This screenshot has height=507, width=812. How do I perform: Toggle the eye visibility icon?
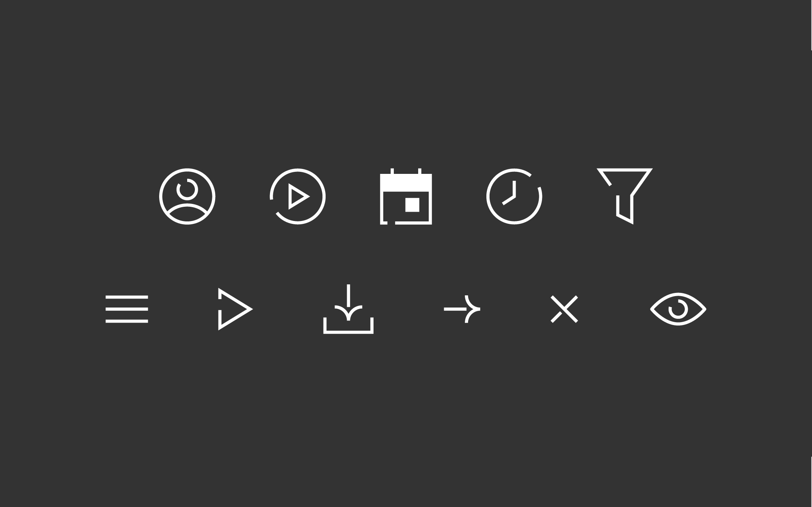point(678,309)
